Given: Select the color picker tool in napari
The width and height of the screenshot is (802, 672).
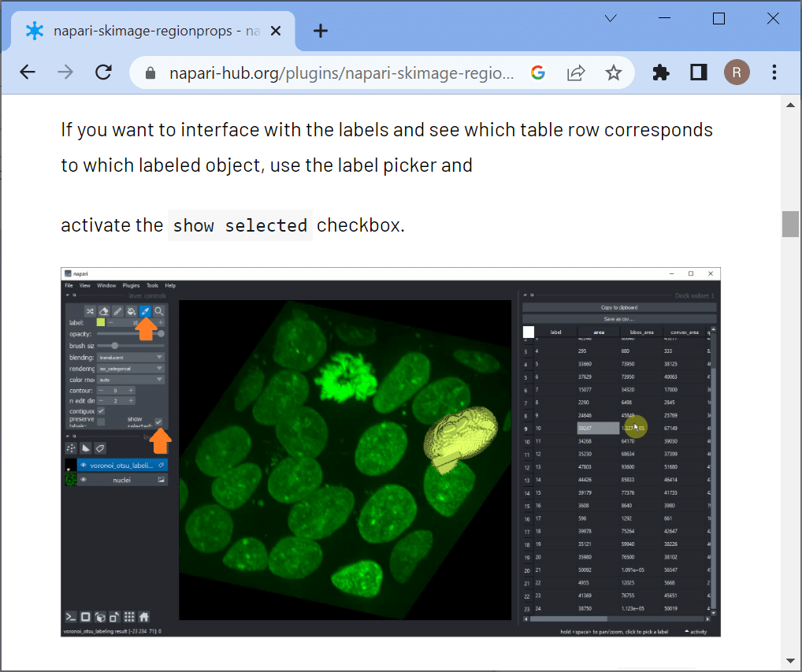Looking at the screenshot, I should click(145, 311).
